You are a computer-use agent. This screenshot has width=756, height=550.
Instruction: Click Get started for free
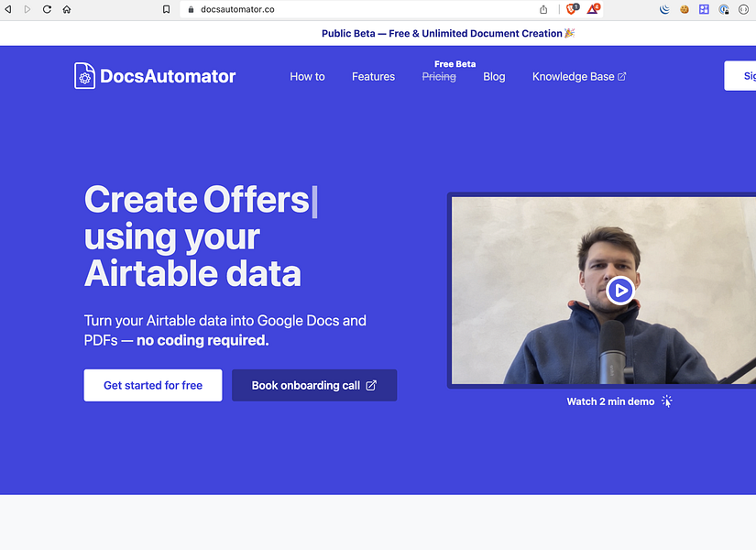pyautogui.click(x=152, y=385)
